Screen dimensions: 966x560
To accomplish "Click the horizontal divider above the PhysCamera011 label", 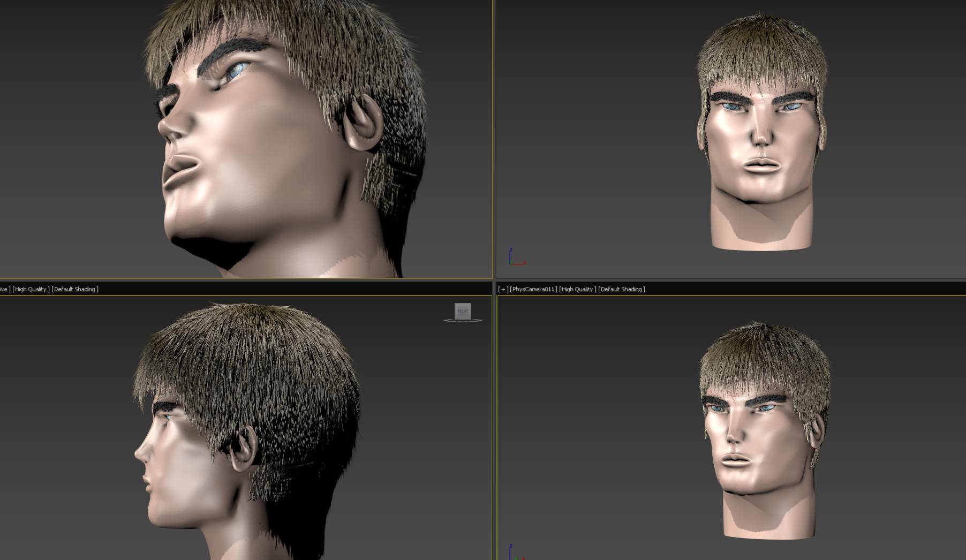I will 731,279.
